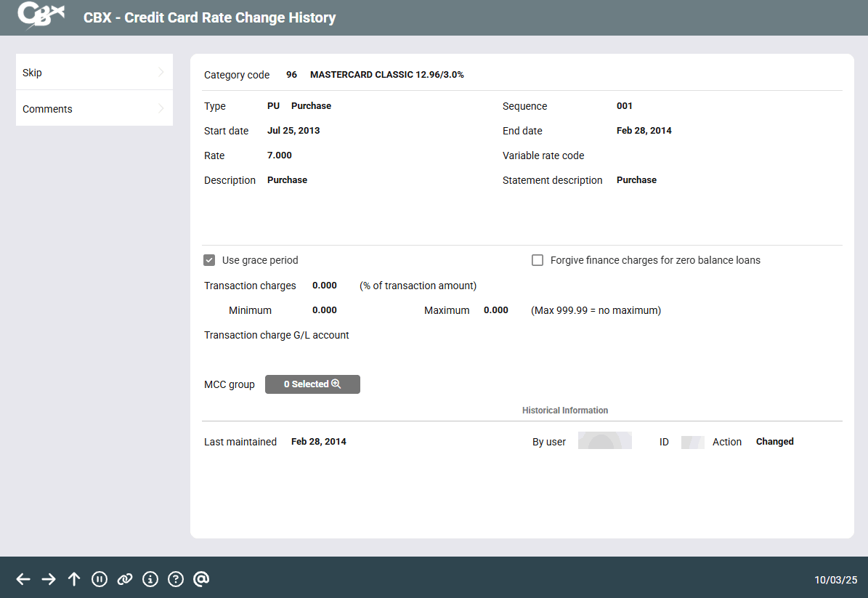
Task: Click the forward arrow in bottom toolbar
Action: [x=49, y=579]
